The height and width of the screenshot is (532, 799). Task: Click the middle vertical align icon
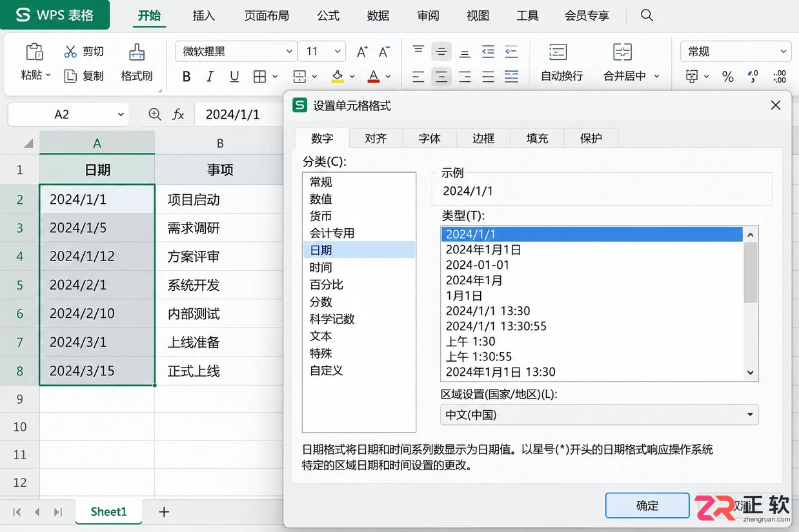441,51
